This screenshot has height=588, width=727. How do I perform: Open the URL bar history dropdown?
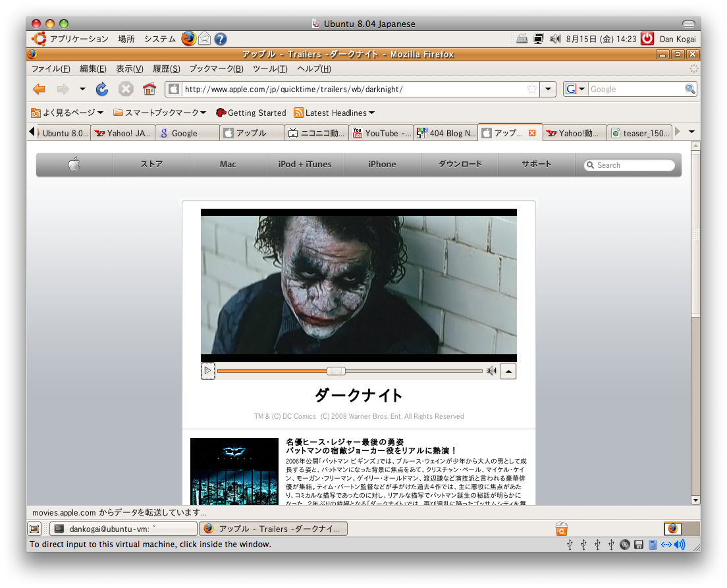pos(548,89)
